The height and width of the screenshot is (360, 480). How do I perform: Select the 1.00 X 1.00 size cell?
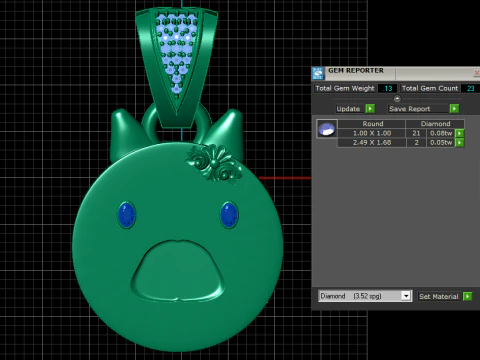pyautogui.click(x=372, y=133)
